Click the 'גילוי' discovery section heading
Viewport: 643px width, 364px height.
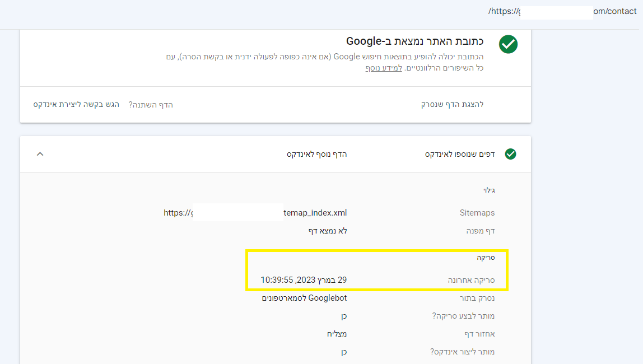(489, 190)
